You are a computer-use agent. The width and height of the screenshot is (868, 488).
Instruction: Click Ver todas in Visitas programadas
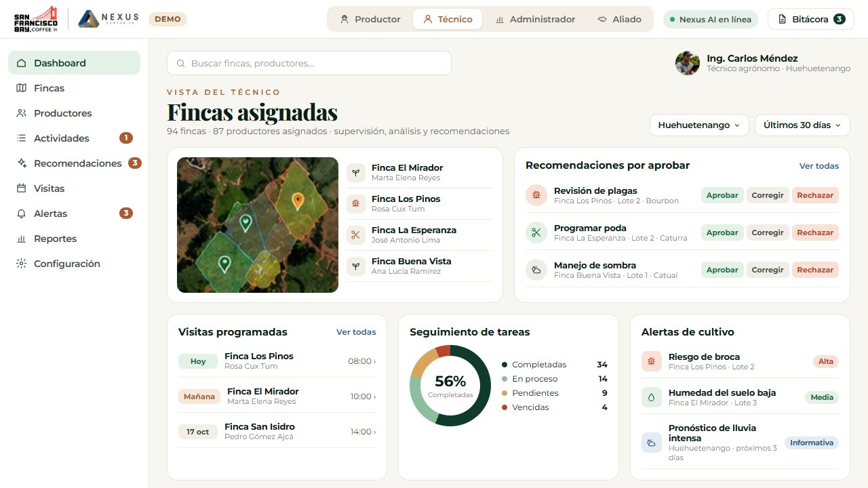click(x=356, y=332)
